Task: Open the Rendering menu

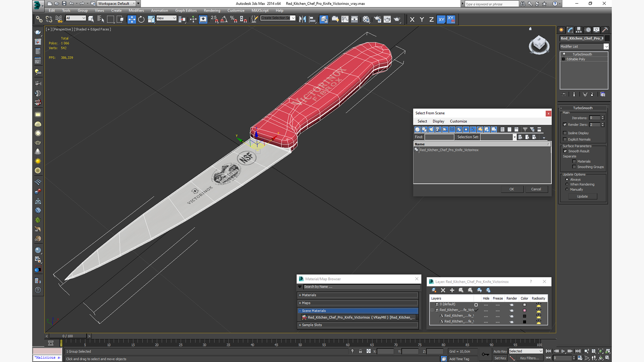Action: click(x=212, y=10)
